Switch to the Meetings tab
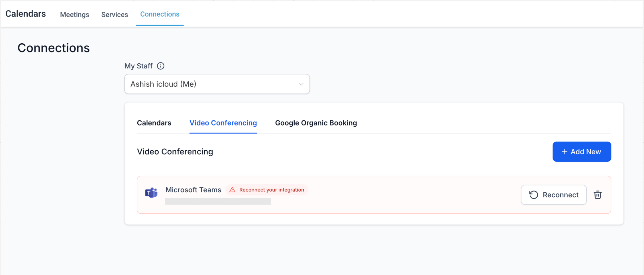Image resolution: width=644 pixels, height=275 pixels. (75, 15)
